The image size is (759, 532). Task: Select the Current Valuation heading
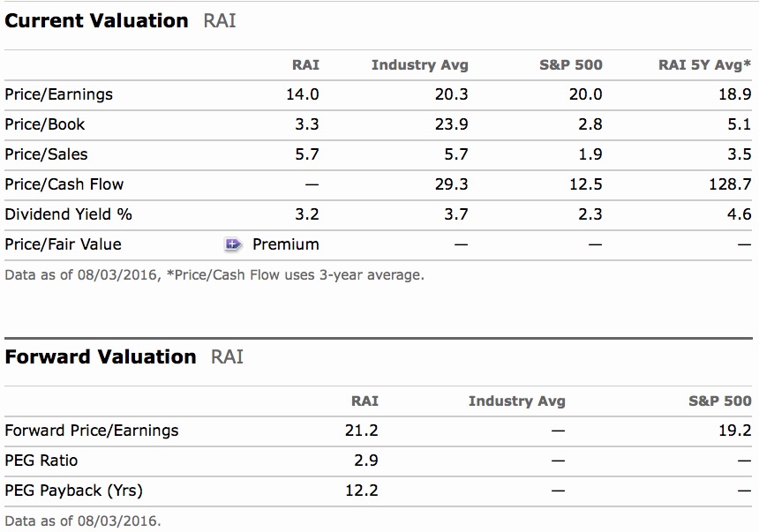(x=96, y=20)
